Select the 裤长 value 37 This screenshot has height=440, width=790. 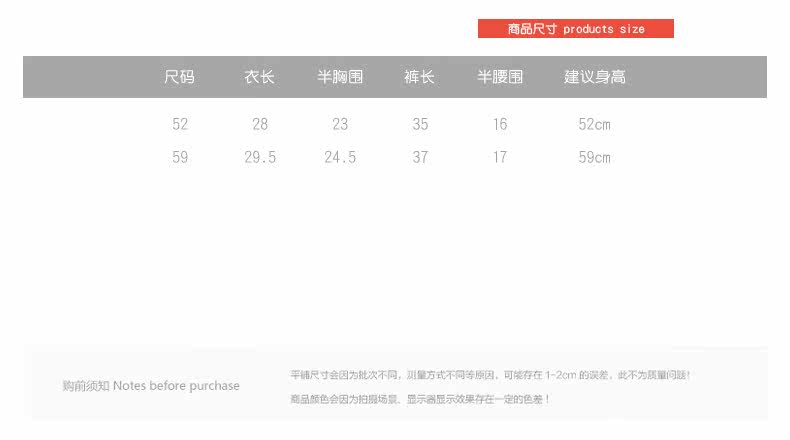[420, 157]
